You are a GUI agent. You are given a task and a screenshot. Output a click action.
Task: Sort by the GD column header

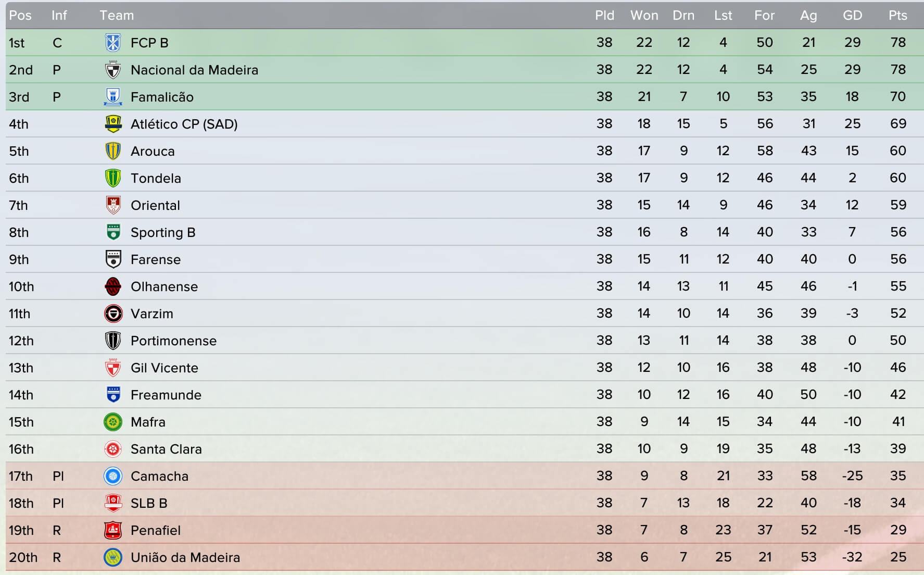pos(852,16)
